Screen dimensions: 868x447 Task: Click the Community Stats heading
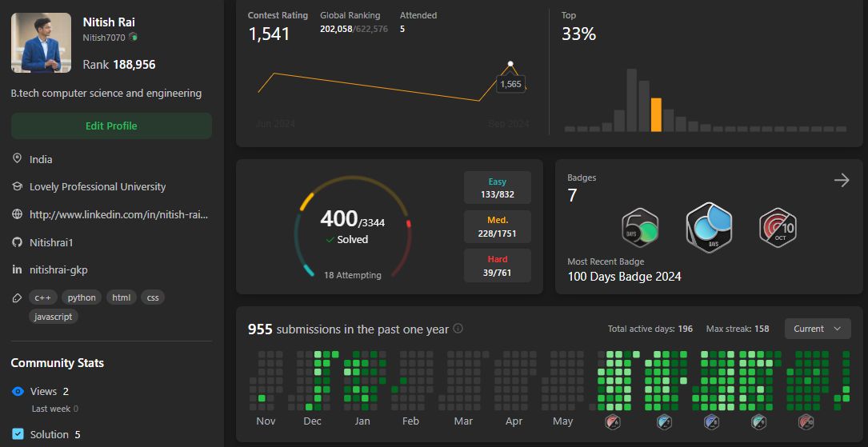[58, 363]
